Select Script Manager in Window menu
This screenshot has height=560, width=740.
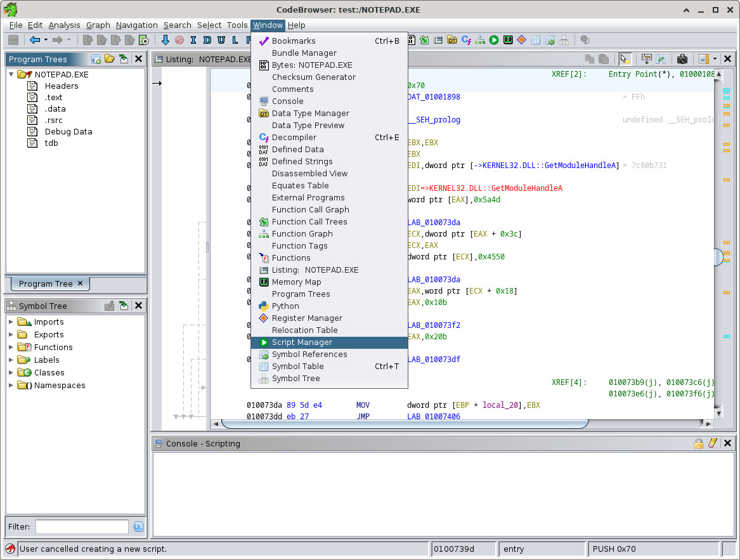click(x=329, y=342)
